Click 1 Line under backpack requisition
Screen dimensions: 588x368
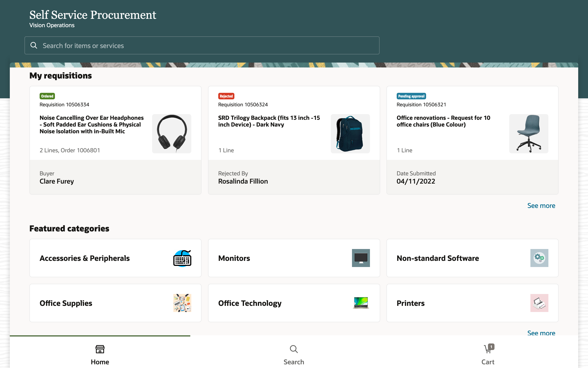coord(226,150)
